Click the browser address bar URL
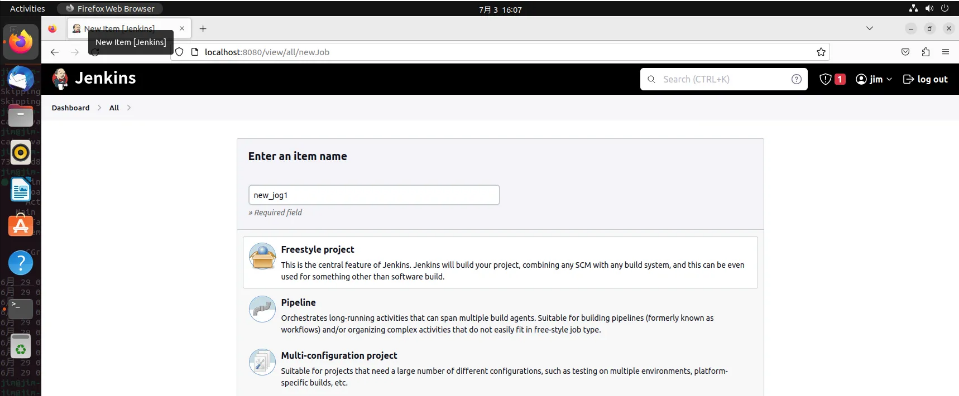The width and height of the screenshot is (959, 396). pyautogui.click(x=267, y=52)
